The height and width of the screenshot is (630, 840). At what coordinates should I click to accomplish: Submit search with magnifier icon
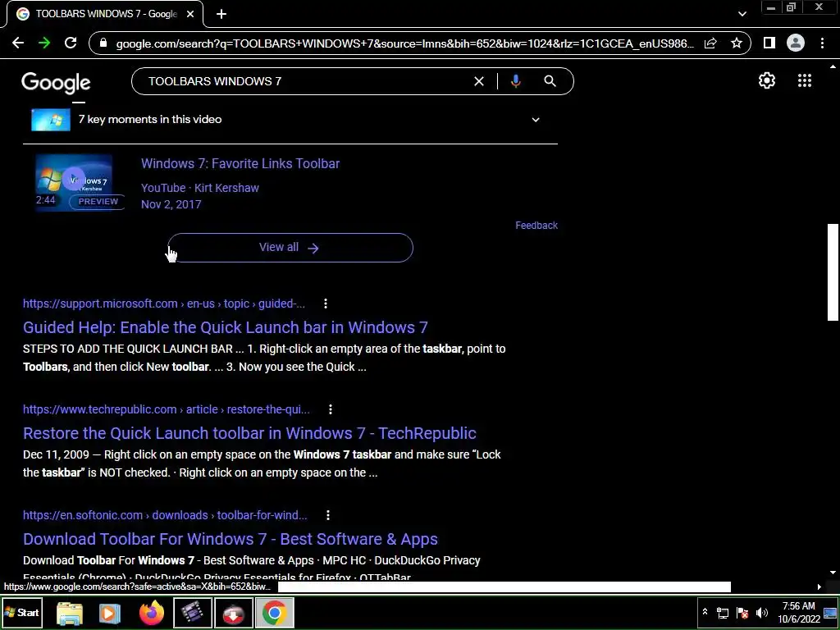tap(550, 81)
